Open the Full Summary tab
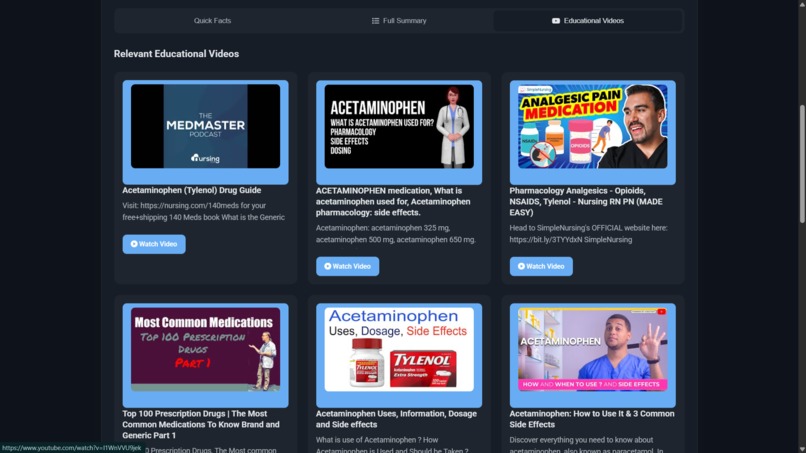 pyautogui.click(x=399, y=21)
